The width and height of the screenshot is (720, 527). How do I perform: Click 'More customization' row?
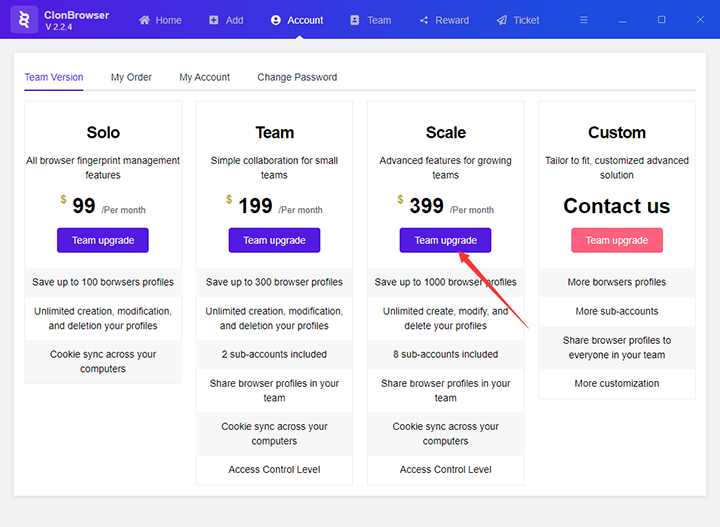617,383
